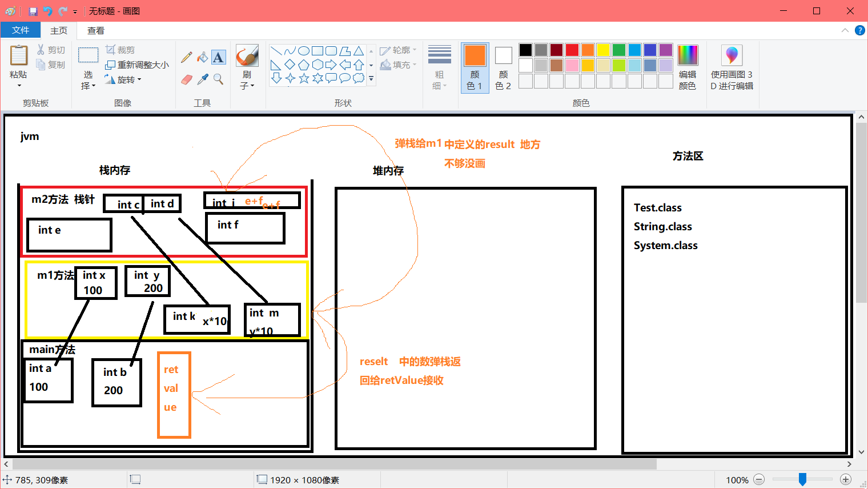Collapse the ribbon with the chevron
Image resolution: width=868 pixels, height=489 pixels.
pyautogui.click(x=845, y=30)
